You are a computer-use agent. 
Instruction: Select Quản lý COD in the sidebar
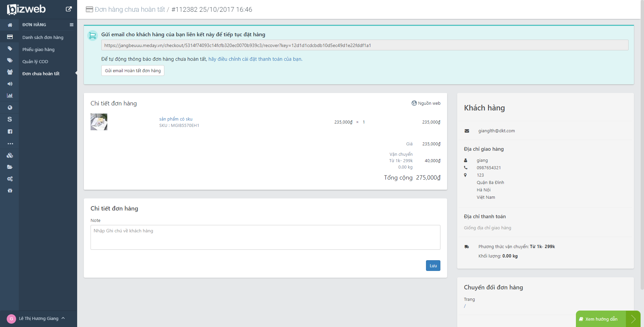click(35, 61)
